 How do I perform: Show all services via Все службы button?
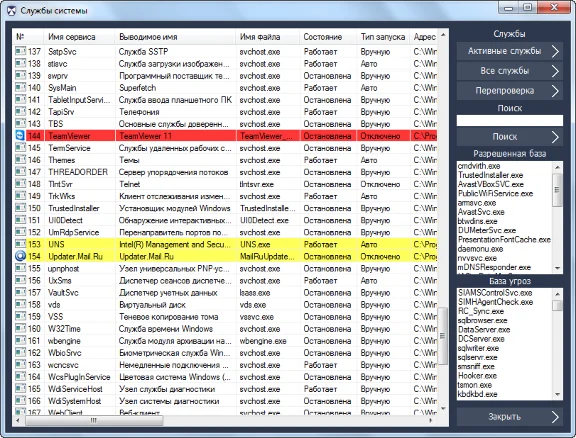pos(510,71)
